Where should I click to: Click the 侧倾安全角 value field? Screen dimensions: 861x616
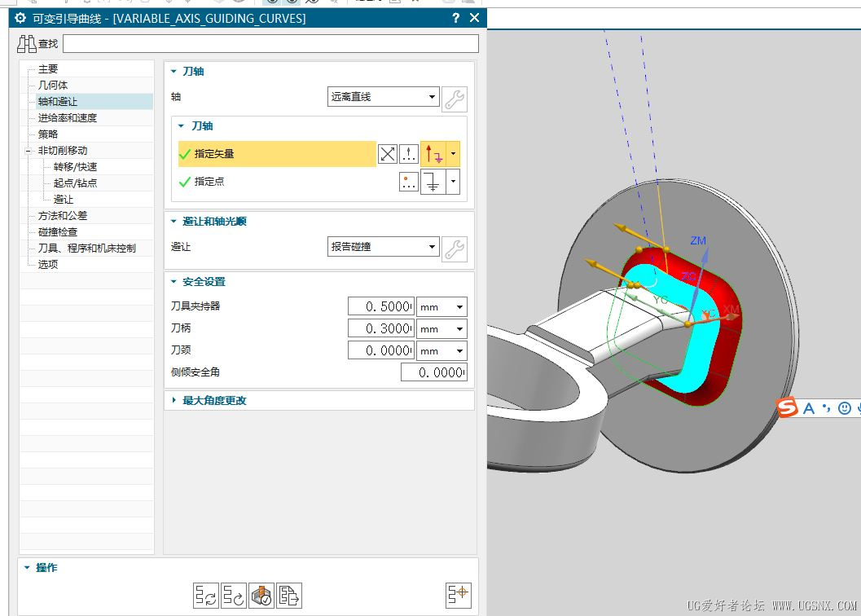pos(434,372)
